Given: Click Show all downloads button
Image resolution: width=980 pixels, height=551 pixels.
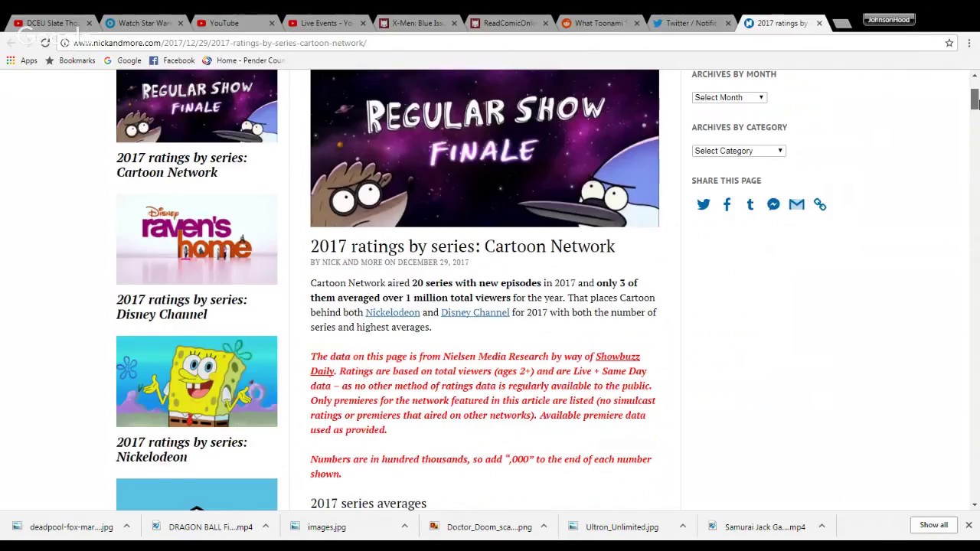Looking at the screenshot, I should pyautogui.click(x=933, y=525).
